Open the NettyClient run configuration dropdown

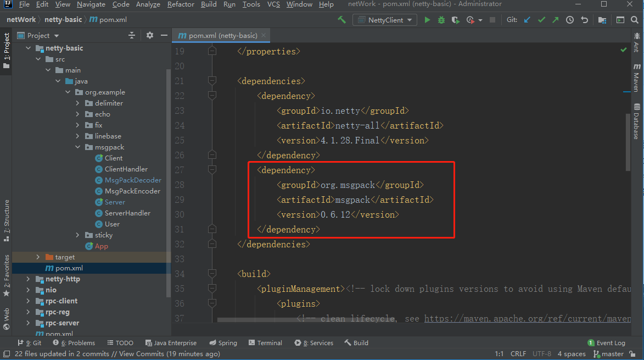(385, 20)
